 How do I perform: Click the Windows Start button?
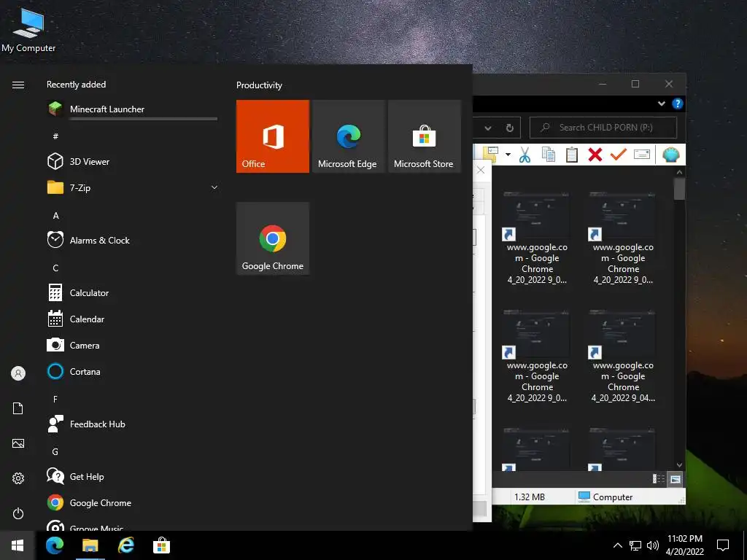(18, 545)
